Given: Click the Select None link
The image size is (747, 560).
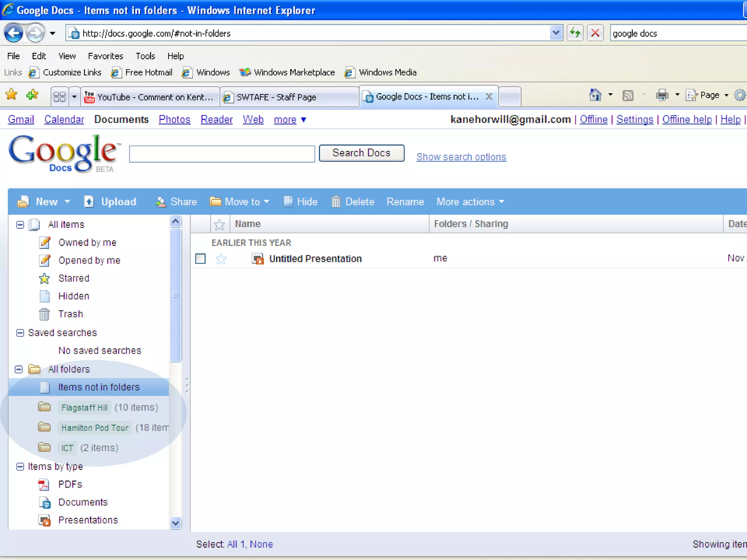Looking at the screenshot, I should click(x=261, y=544).
